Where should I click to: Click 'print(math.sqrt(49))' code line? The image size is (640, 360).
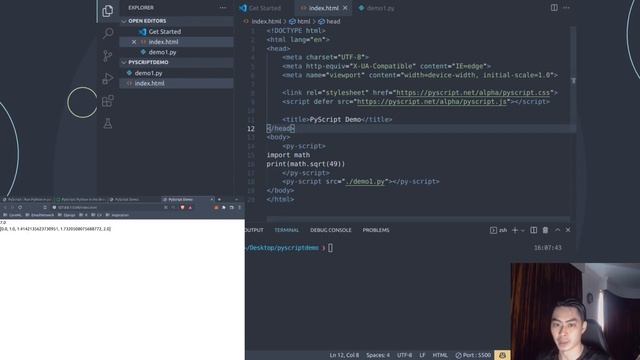coord(306,164)
